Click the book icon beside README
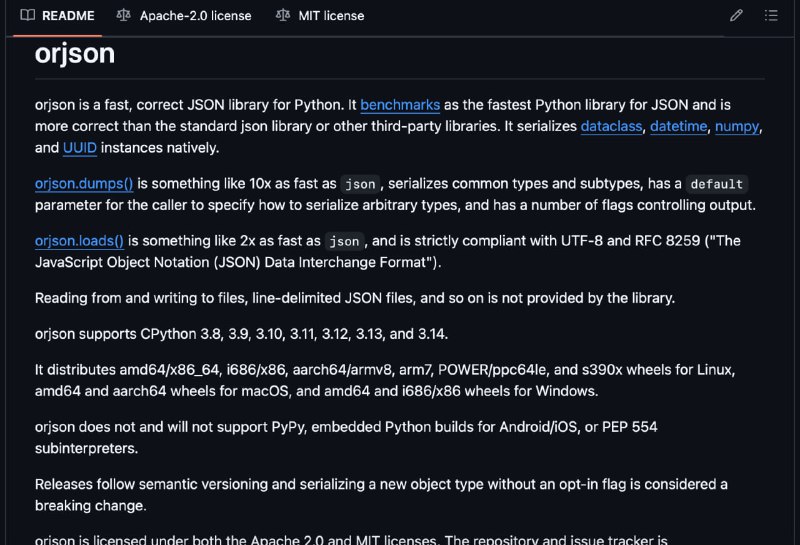800x545 pixels. (28, 15)
